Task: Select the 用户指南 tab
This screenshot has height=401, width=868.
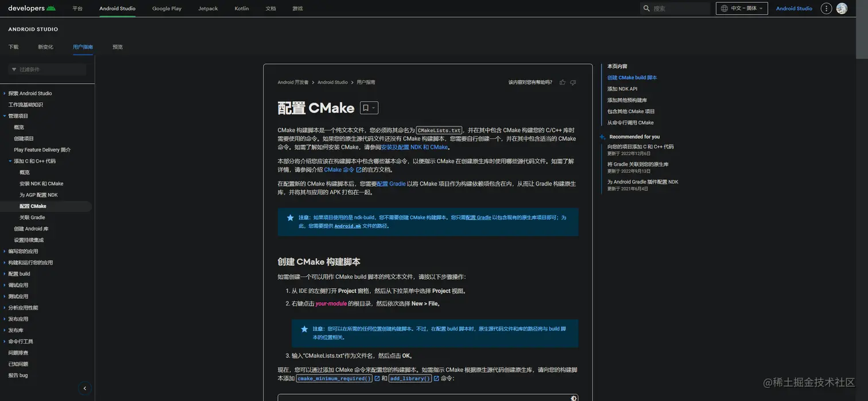Action: point(83,47)
